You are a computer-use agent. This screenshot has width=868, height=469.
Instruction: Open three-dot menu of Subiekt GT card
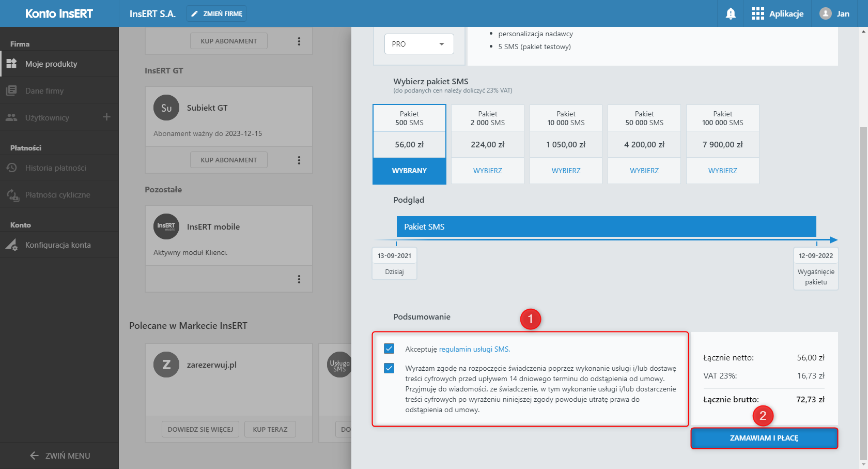point(299,160)
